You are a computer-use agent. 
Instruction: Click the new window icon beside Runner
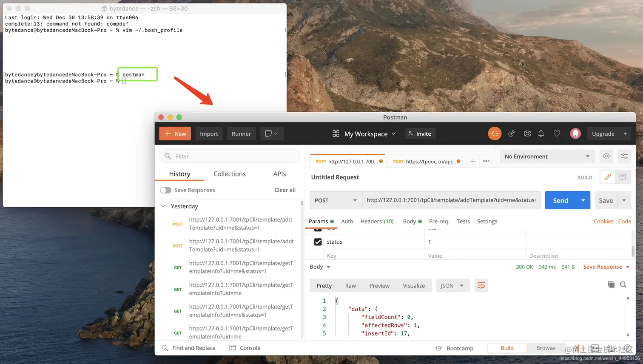[x=271, y=134]
